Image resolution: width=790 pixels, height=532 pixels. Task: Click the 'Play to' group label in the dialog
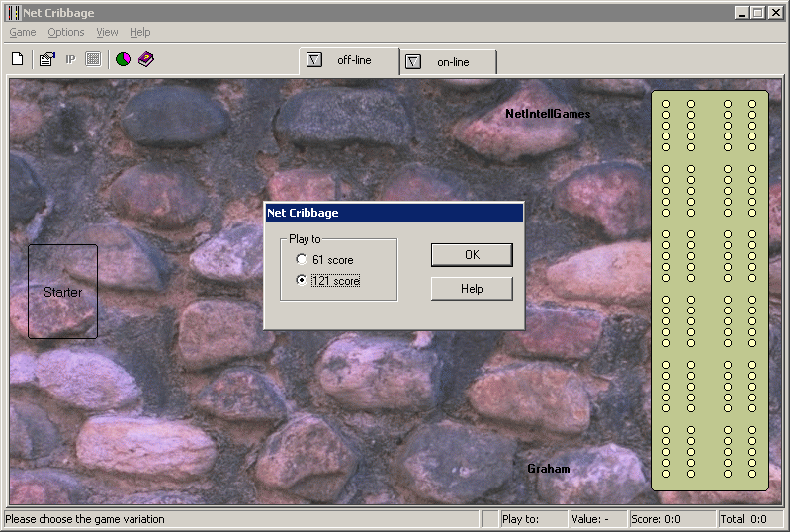point(305,238)
